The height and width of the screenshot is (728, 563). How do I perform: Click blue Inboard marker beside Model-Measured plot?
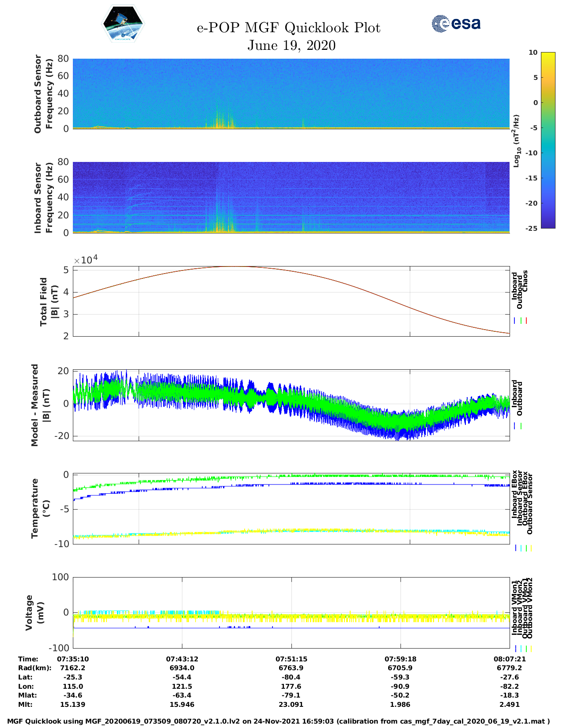515,426
